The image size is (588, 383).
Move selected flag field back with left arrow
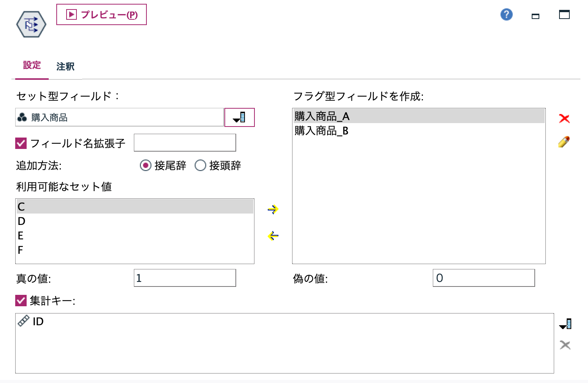273,236
